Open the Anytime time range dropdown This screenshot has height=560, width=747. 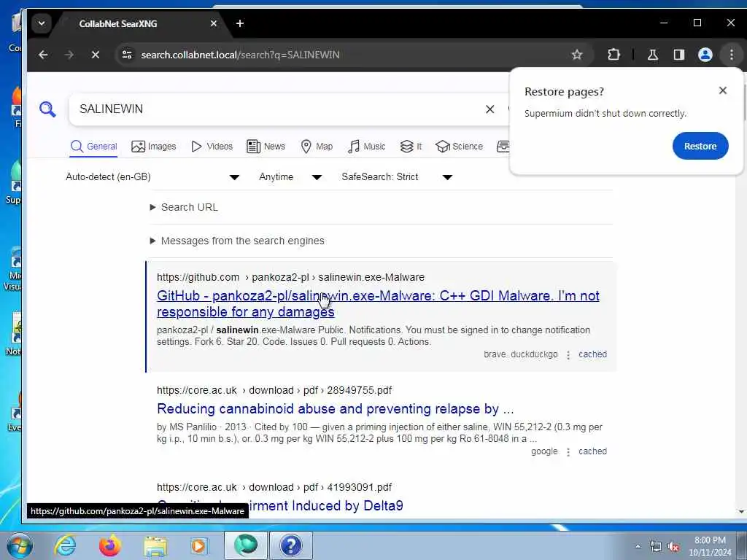[x=290, y=176]
